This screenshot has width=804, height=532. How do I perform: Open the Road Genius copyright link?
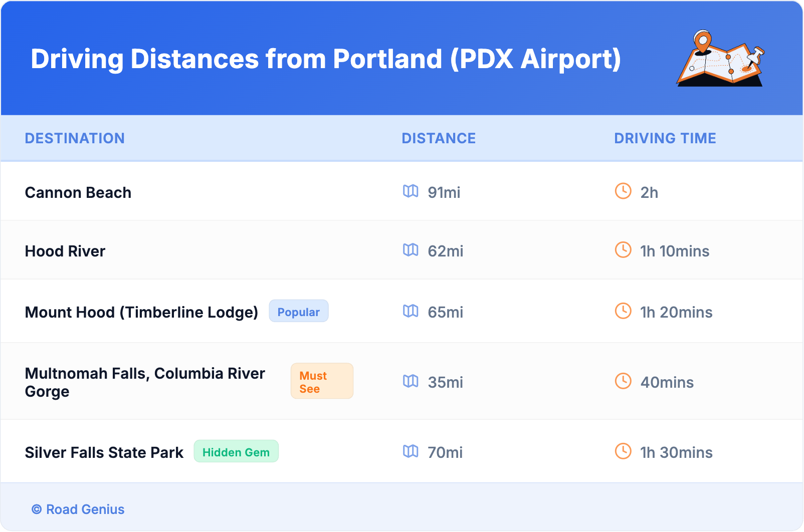[78, 509]
